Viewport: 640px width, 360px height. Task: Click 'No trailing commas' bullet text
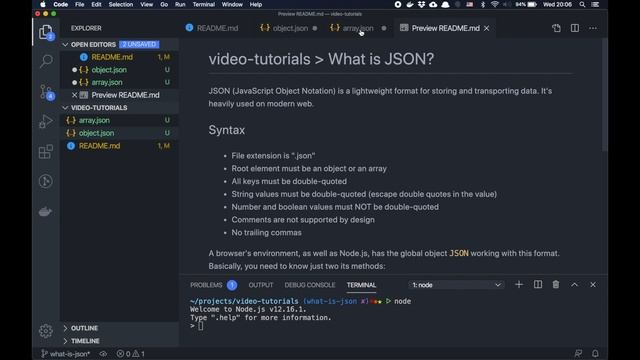click(x=267, y=233)
